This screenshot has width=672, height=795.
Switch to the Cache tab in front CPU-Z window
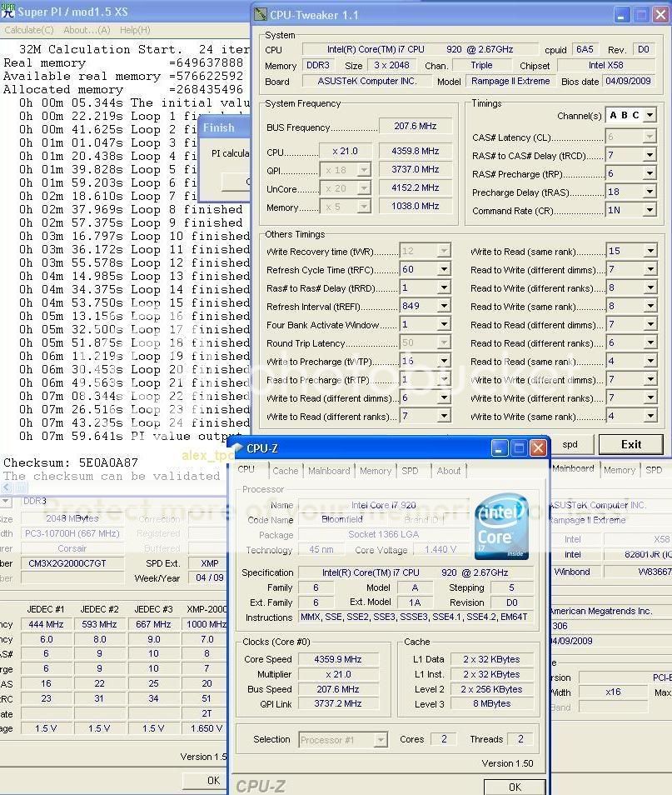click(x=286, y=471)
